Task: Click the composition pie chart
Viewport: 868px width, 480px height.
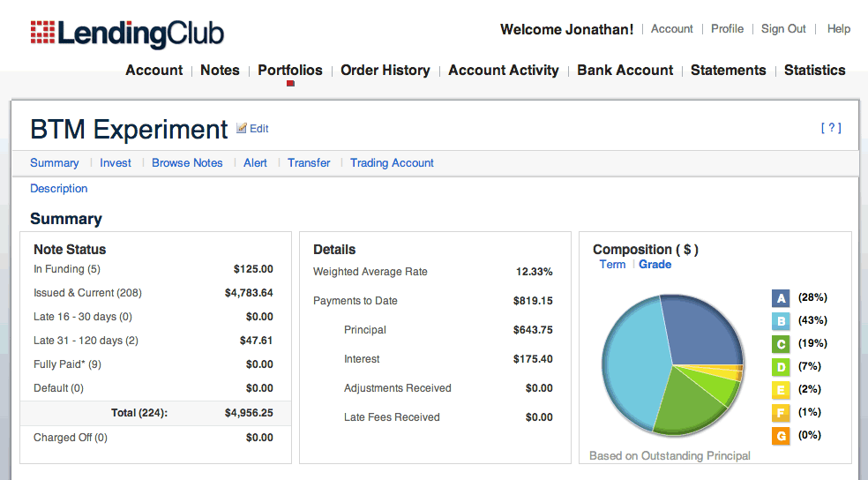Action: click(672, 362)
